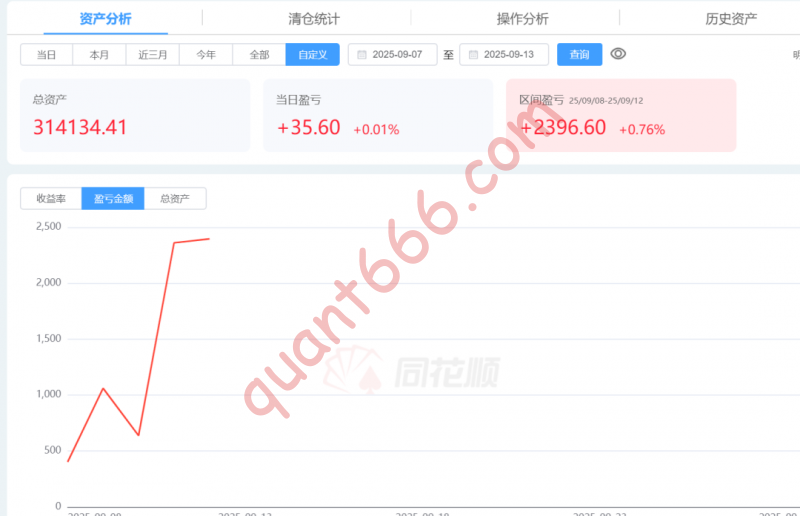Open start date picker 2025-09-07
This screenshot has height=516, width=800.
pyautogui.click(x=392, y=55)
